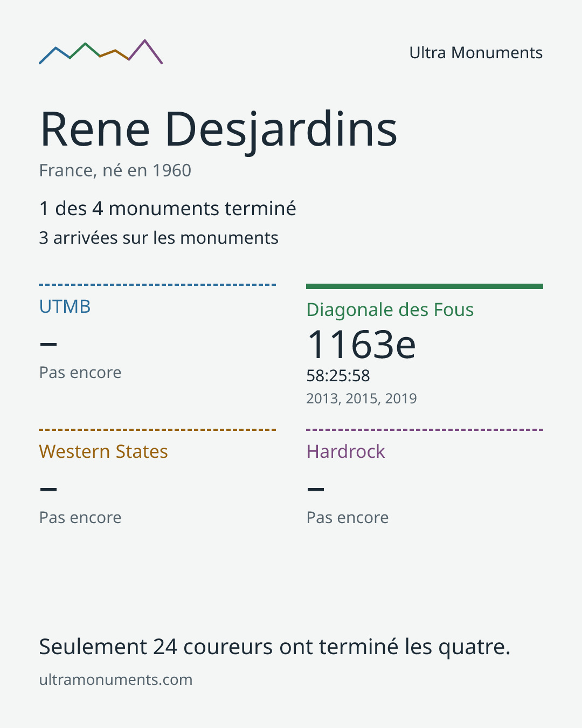The width and height of the screenshot is (582, 728).
Task: Click 'Pas encore' under Hardrock
Action: tap(348, 518)
